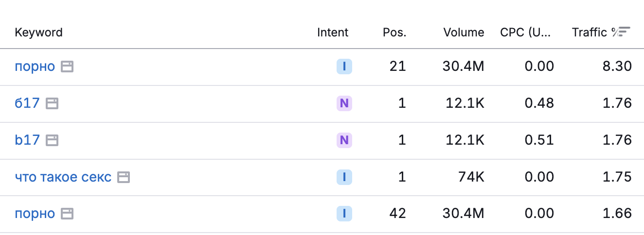The width and height of the screenshot is (644, 235).
Task: Click traffic value 1.75
Action: pyautogui.click(x=617, y=177)
